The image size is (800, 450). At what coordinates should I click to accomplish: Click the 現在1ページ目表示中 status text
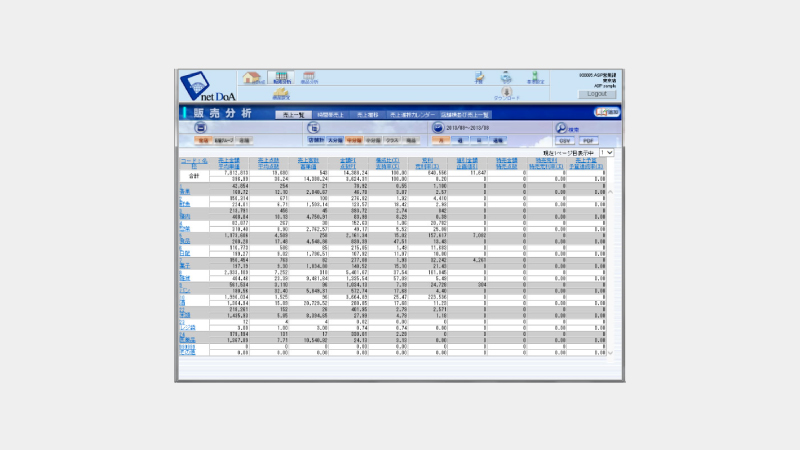click(x=568, y=153)
